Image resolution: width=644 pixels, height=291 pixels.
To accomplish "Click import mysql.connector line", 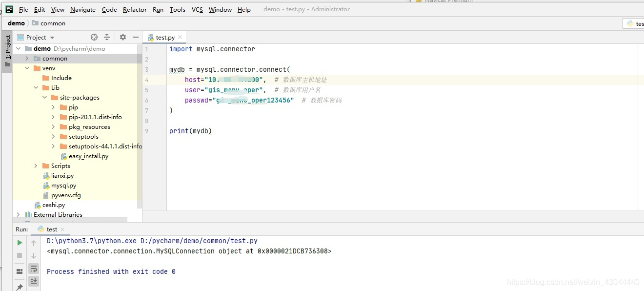I will pyautogui.click(x=212, y=49).
